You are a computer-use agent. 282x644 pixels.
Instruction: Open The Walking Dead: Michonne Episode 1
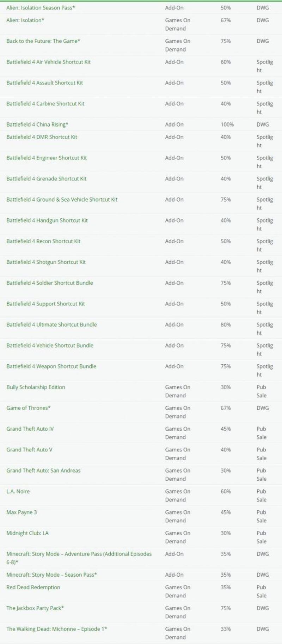point(57,629)
